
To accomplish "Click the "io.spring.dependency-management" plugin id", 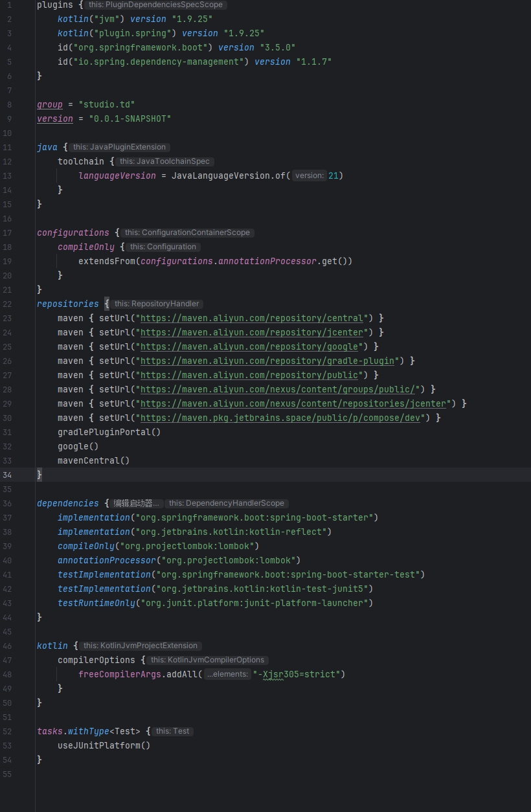I will point(159,62).
